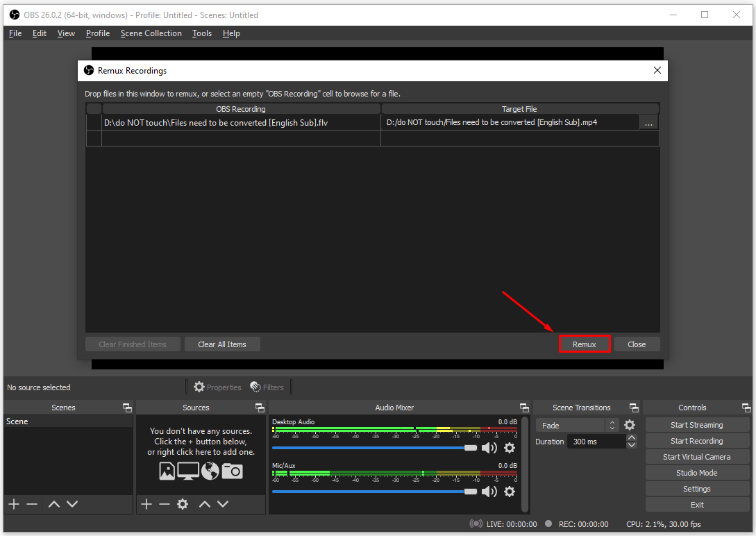Viewport: 756px width, 536px height.
Task: Select the Scene item in Scenes list
Action: pos(68,421)
